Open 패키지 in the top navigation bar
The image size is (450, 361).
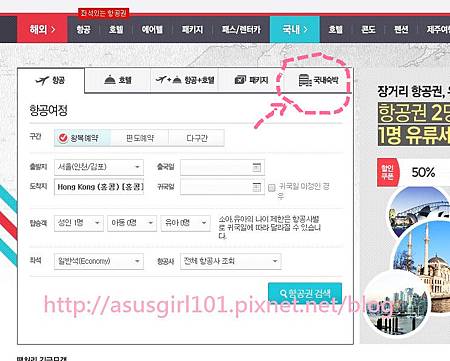(x=192, y=29)
